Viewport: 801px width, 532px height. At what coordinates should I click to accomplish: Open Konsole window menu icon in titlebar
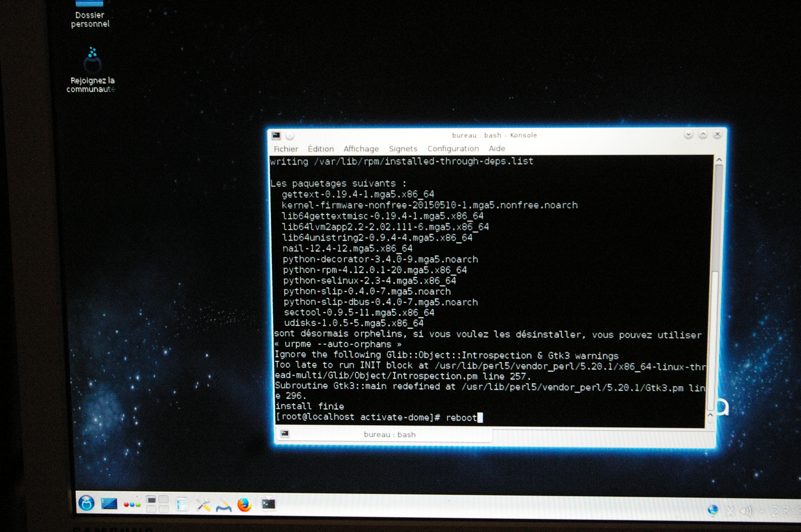tap(276, 136)
